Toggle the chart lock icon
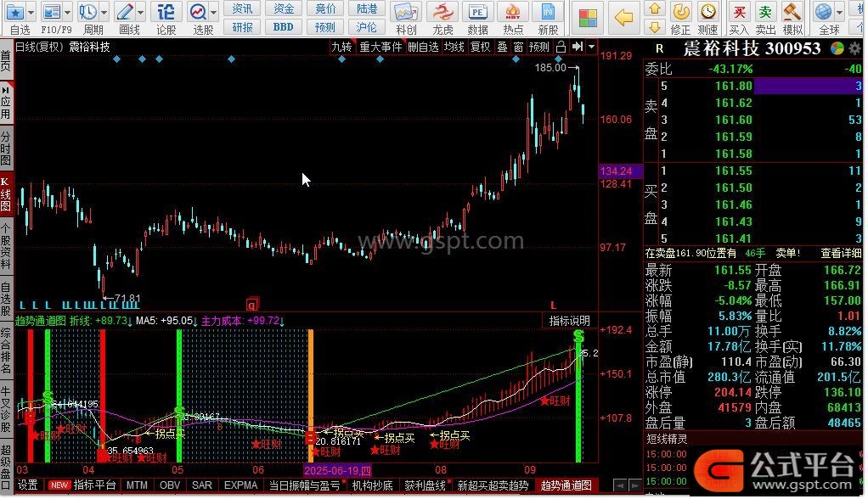868x499 pixels. 561,47
